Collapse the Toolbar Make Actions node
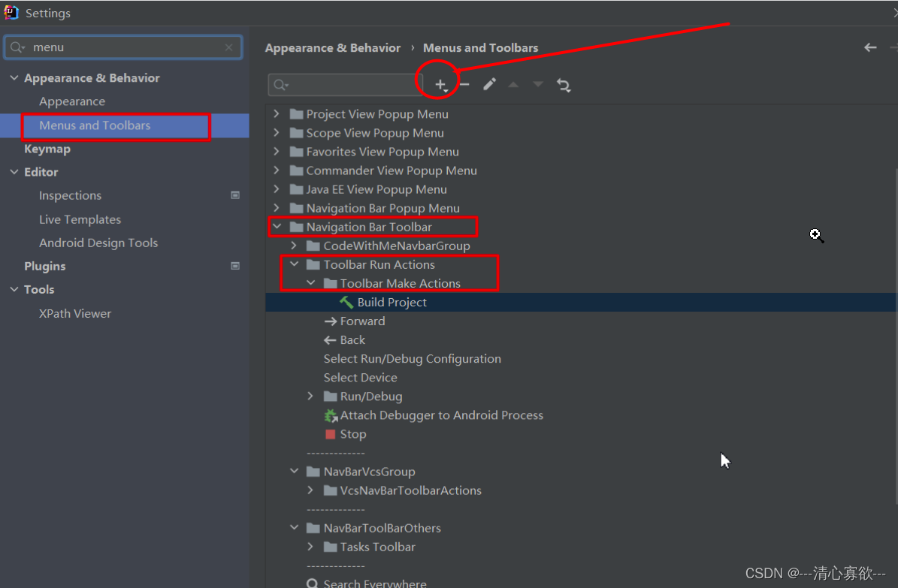The image size is (898, 588). [311, 283]
